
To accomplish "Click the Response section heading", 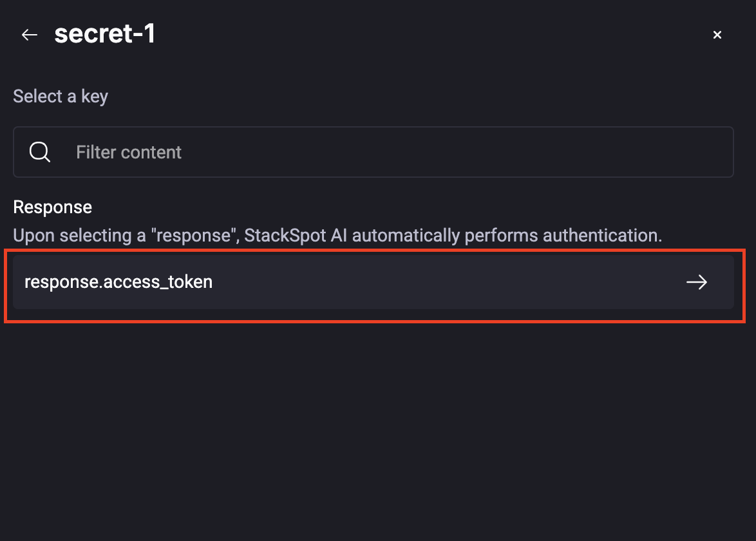I will tap(53, 207).
